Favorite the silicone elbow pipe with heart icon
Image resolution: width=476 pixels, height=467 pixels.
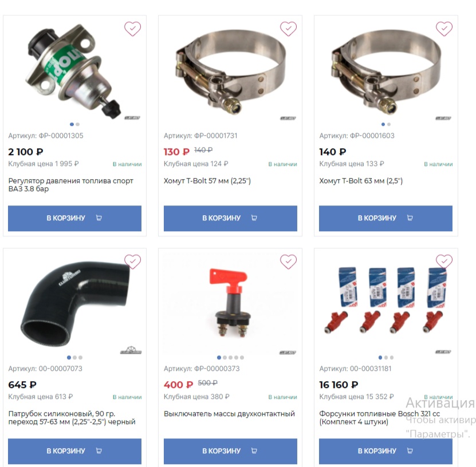point(133,262)
